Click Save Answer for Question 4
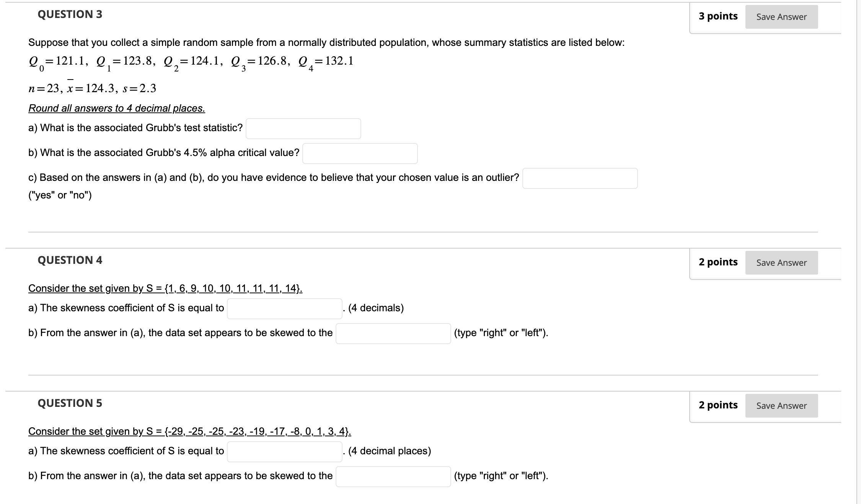The image size is (861, 504). (781, 263)
